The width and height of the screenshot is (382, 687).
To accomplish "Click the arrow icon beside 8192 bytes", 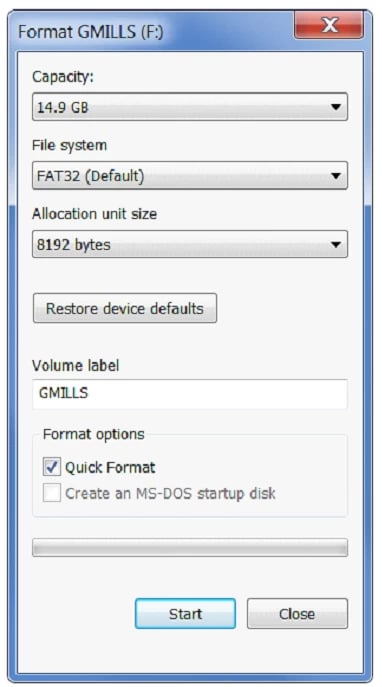I will pos(336,244).
